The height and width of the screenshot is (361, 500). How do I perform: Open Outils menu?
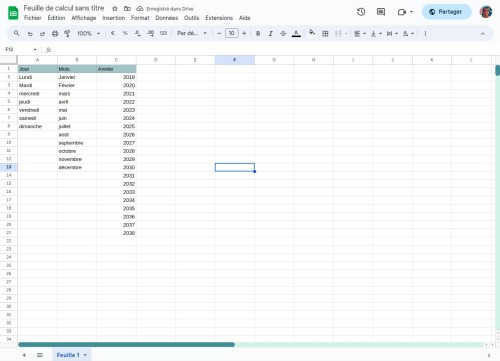coord(191,18)
